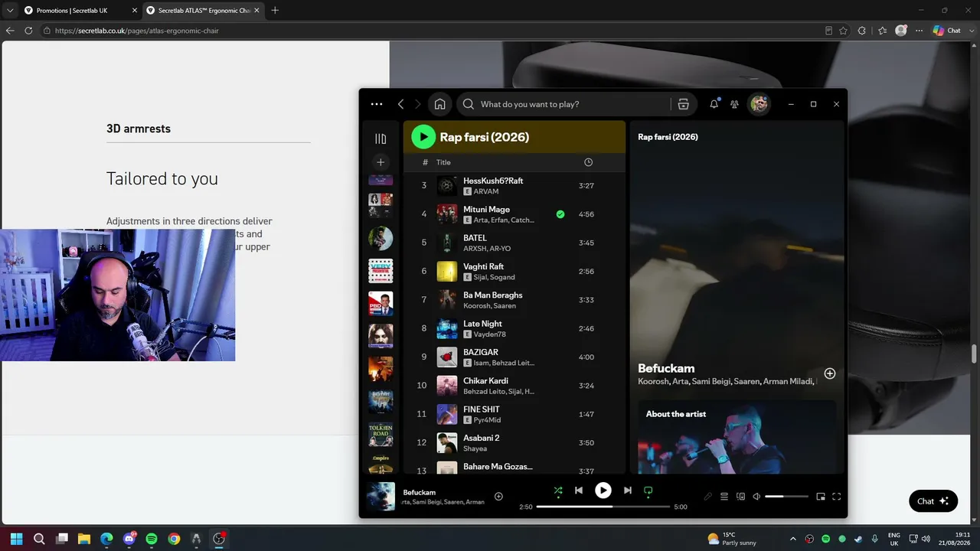The height and width of the screenshot is (551, 980).
Task: Toggle shuffle in Spotify player bar
Action: [x=558, y=491]
